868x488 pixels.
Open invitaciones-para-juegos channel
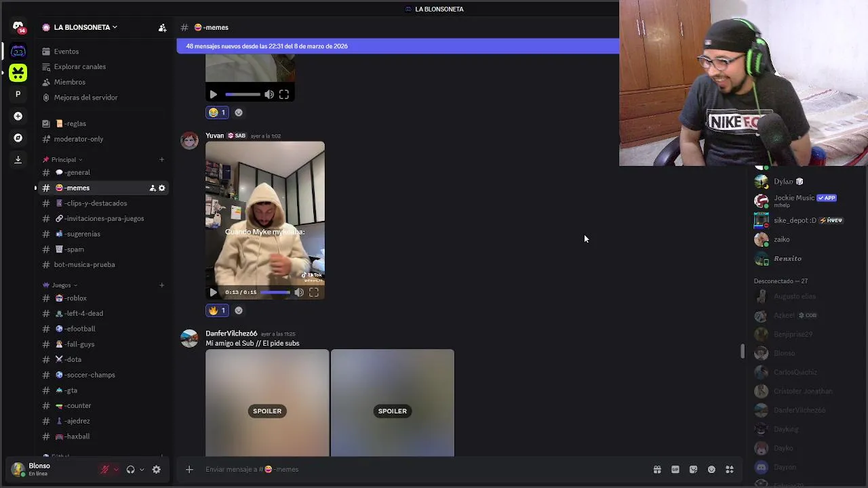point(102,218)
